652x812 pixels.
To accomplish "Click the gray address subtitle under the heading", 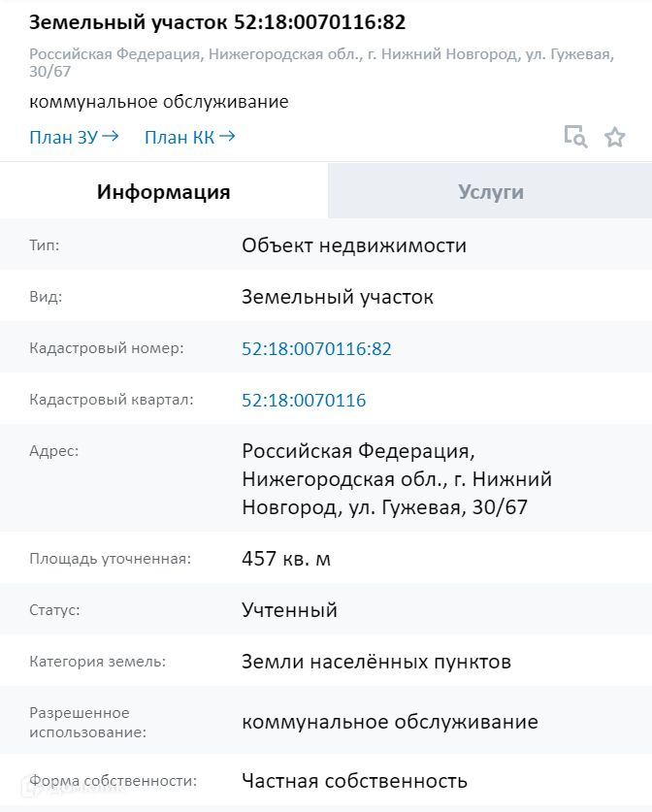I will 320,62.
